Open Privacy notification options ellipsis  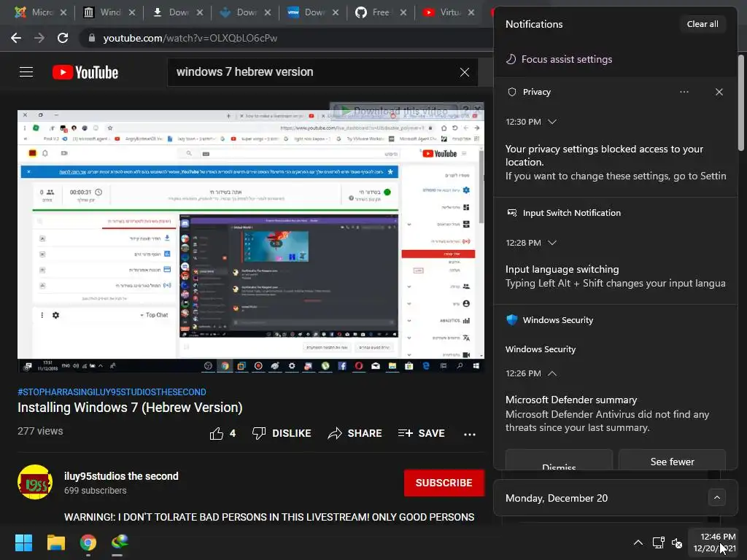pyautogui.click(x=684, y=92)
